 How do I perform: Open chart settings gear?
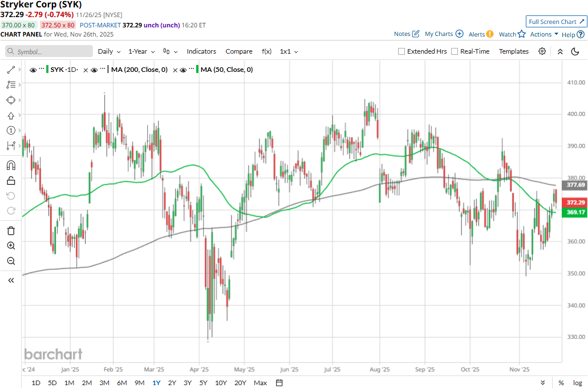click(542, 51)
